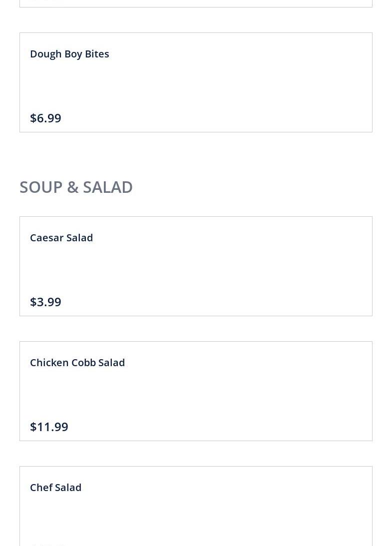Click the SOUP & SALAD section heading
Image resolution: width=392 pixels, height=546 pixels.
tap(76, 187)
